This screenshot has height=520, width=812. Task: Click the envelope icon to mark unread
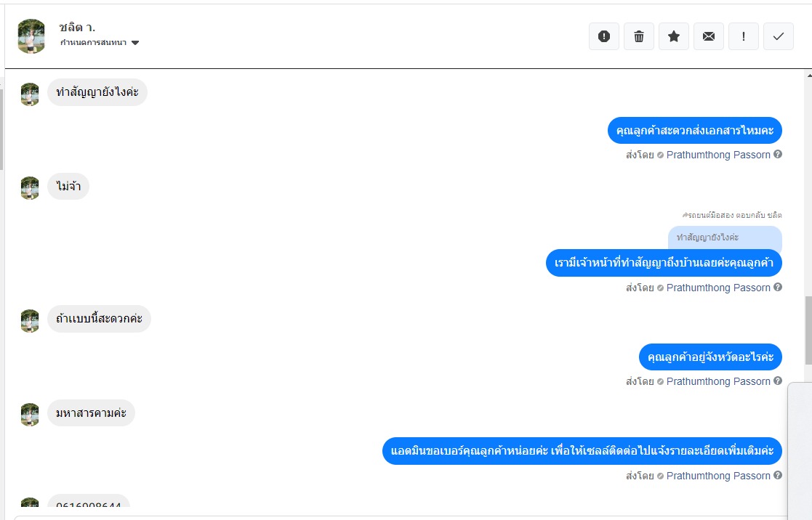709,36
